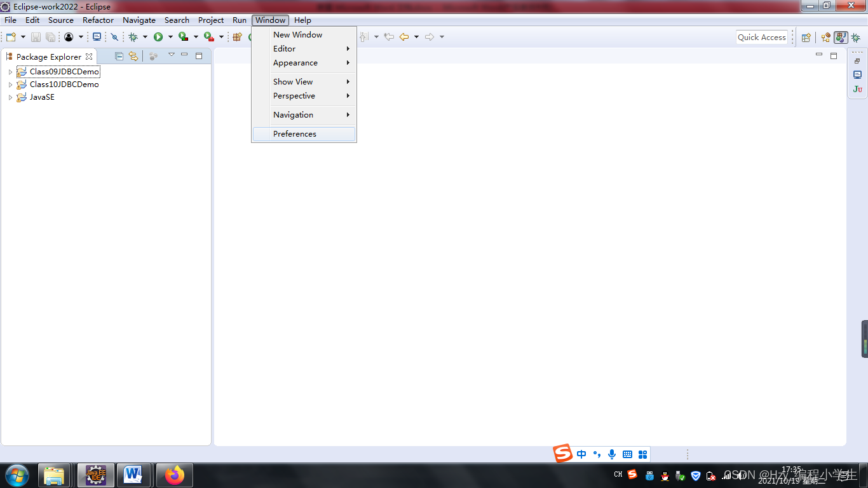Click the Coverage run icon

click(183, 37)
